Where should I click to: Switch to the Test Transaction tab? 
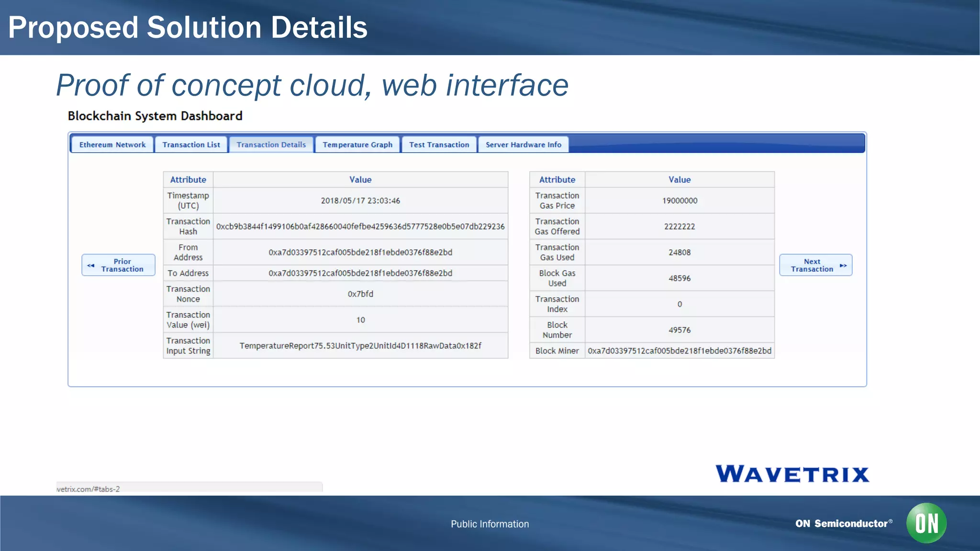point(439,144)
